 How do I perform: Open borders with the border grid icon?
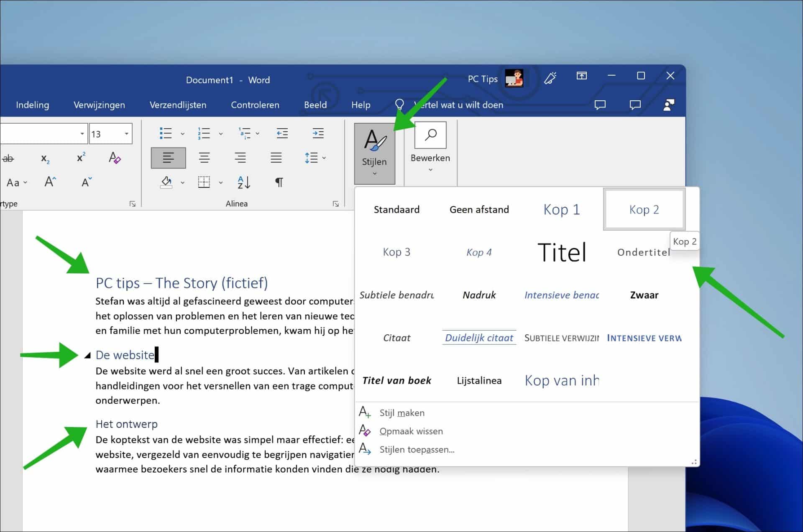(204, 182)
